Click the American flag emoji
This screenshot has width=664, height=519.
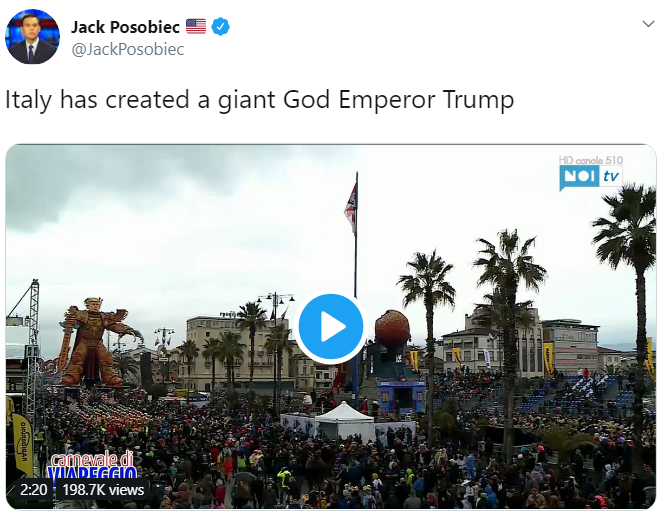click(x=196, y=27)
